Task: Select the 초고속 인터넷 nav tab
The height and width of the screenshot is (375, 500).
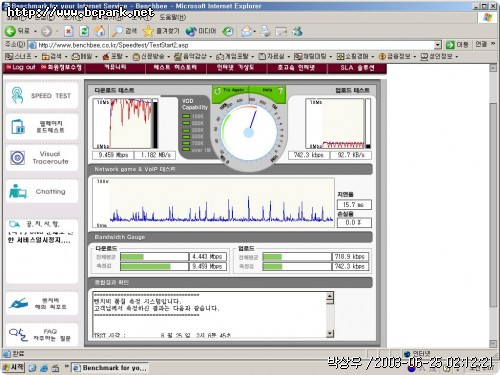Action: (296, 68)
